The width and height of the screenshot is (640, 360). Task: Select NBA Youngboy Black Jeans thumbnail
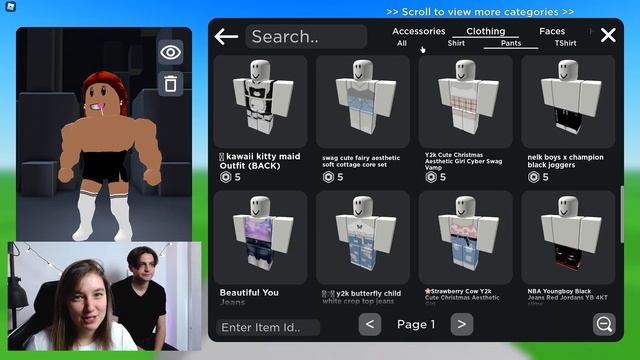point(568,237)
